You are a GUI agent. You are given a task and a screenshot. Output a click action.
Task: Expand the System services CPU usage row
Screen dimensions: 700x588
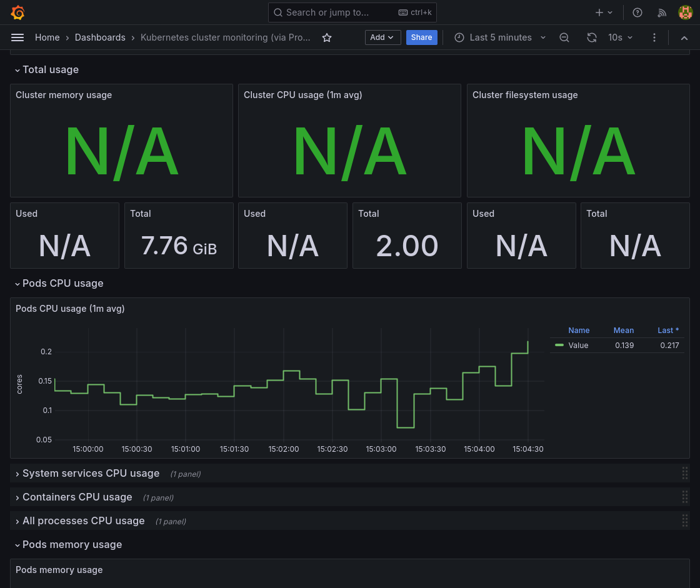point(91,474)
